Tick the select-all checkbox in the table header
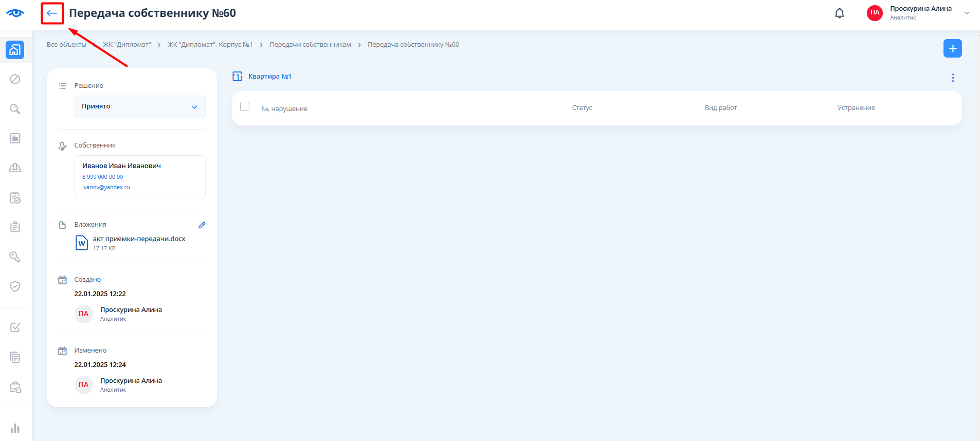This screenshot has width=980, height=441. point(245,106)
